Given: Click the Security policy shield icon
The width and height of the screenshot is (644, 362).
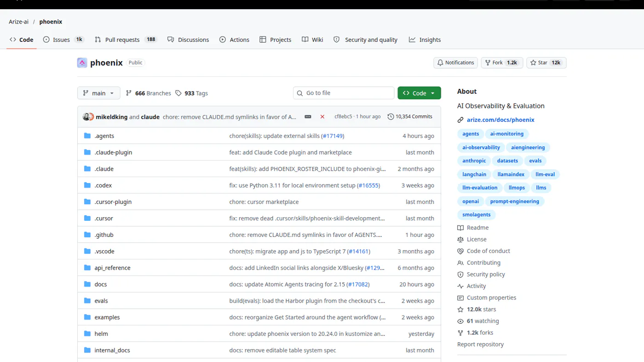Looking at the screenshot, I should coord(460,275).
